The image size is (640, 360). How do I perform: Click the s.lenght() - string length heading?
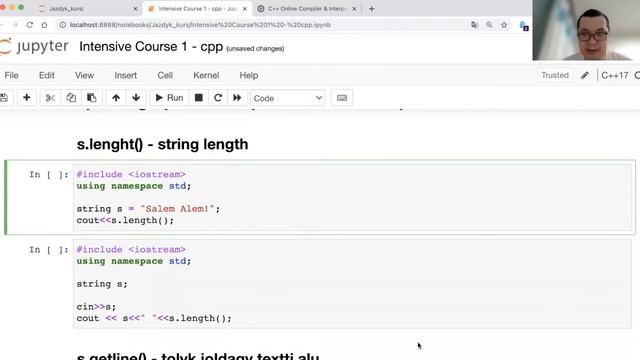pos(162,144)
